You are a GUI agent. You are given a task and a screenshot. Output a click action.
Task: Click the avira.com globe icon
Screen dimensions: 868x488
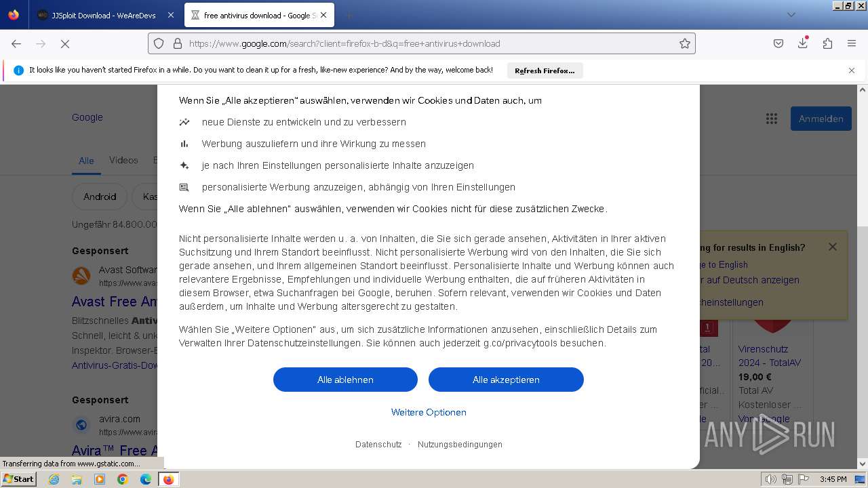(81, 425)
